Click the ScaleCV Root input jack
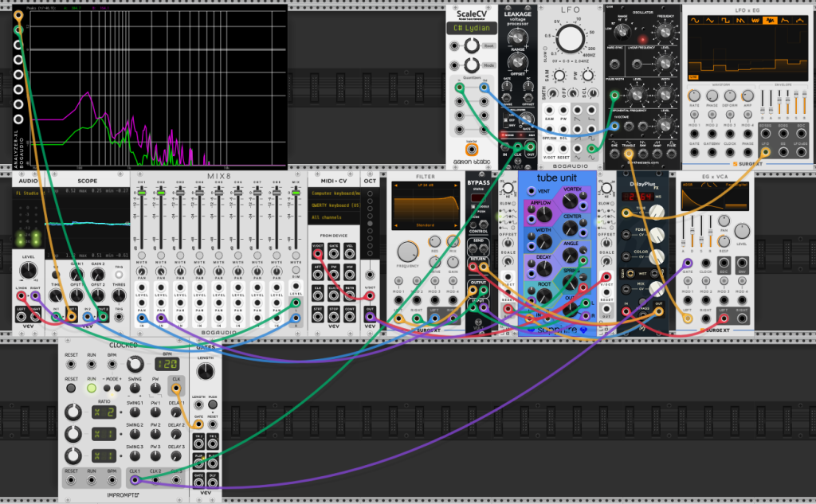This screenshot has height=504, width=816. pos(455,46)
